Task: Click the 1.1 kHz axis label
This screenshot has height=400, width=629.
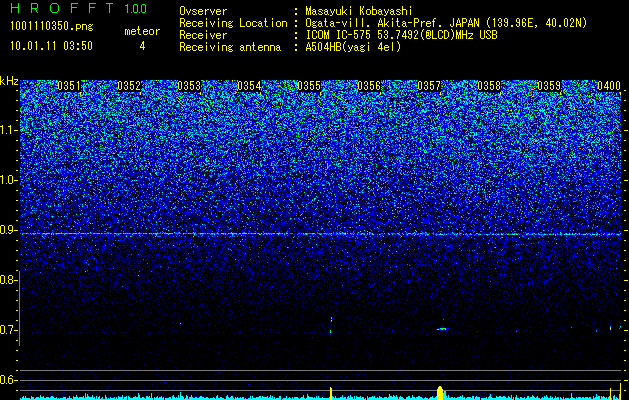Action: point(8,130)
